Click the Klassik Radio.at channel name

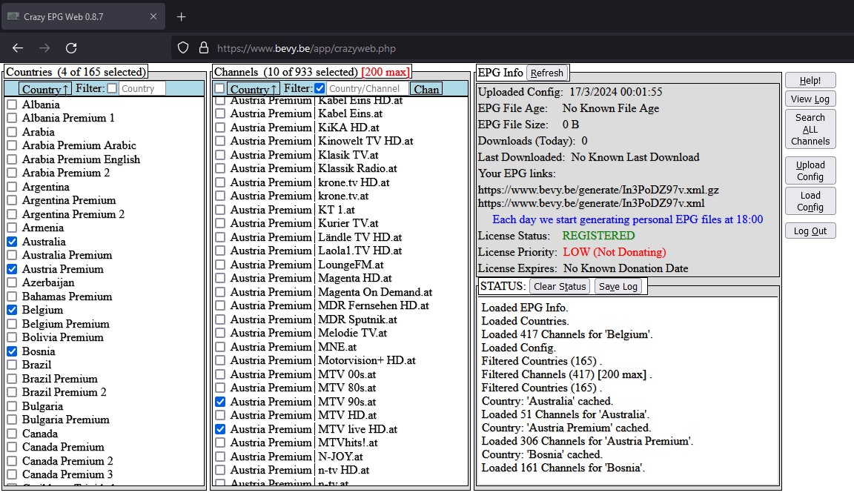point(357,168)
